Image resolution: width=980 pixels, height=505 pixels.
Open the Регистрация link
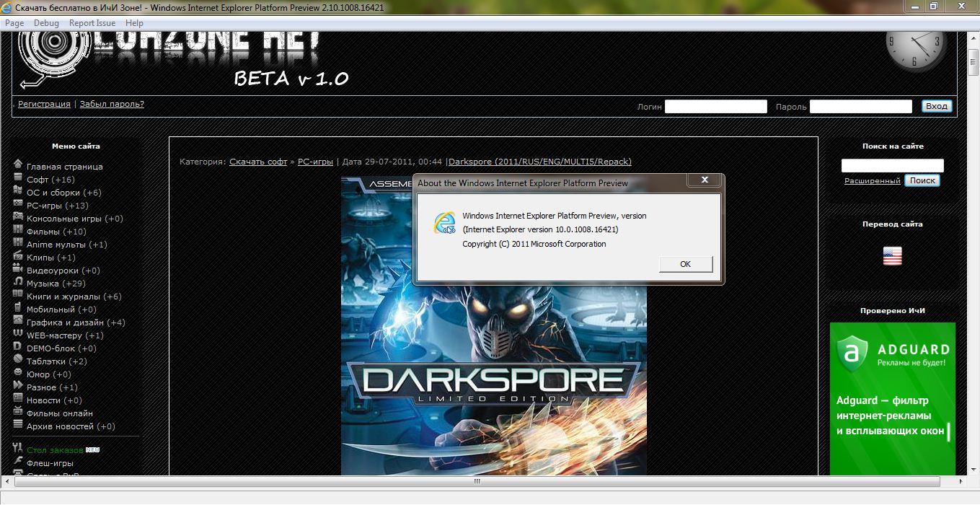pyautogui.click(x=44, y=104)
